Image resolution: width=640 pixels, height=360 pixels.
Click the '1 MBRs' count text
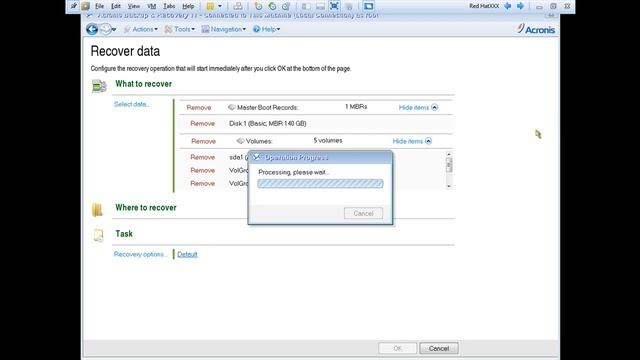356,107
